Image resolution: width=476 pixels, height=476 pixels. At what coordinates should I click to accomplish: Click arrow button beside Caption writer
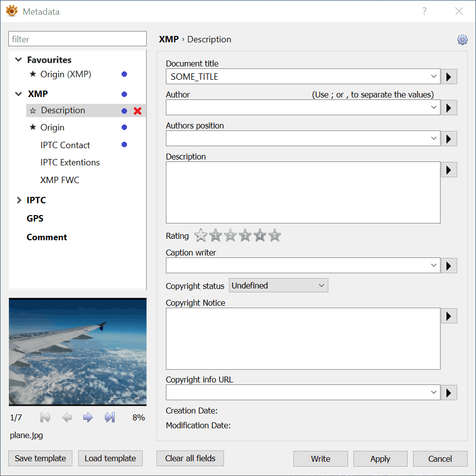coord(448,266)
